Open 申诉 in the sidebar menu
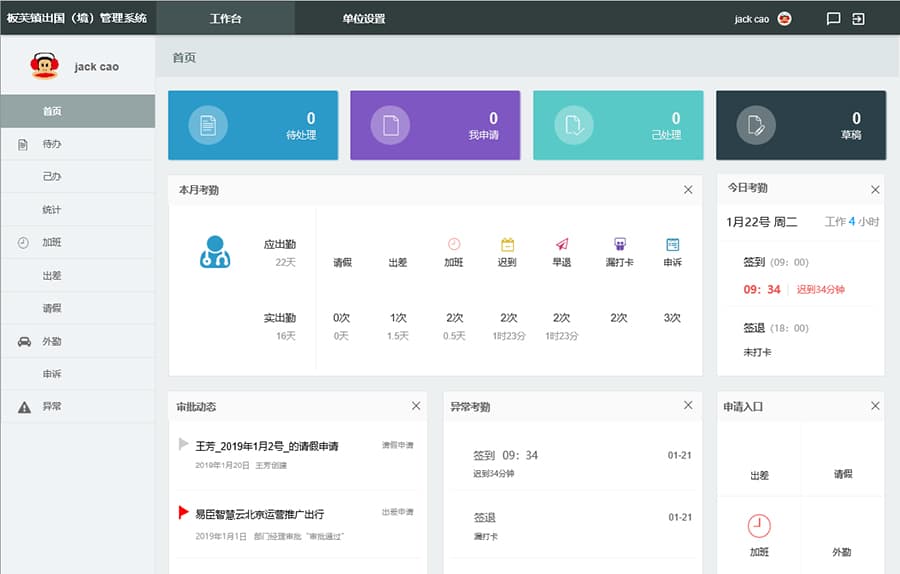The width and height of the screenshot is (900, 574). point(77,374)
